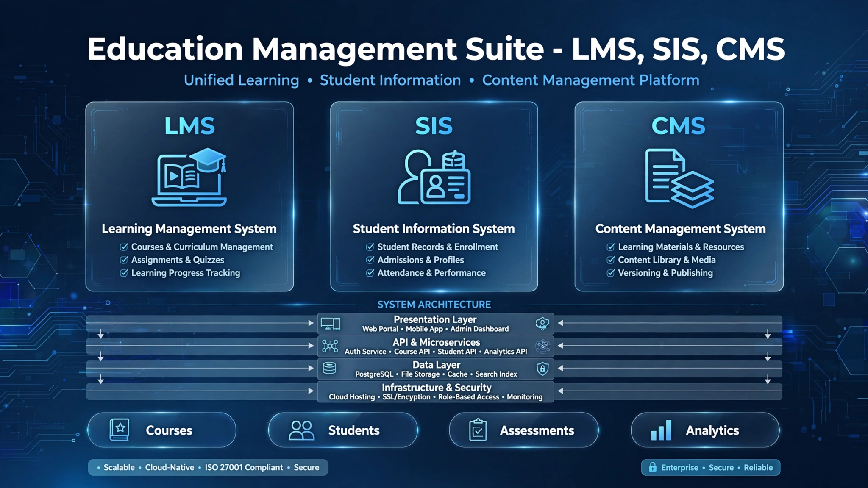Click the Analytics bar chart icon
This screenshot has width=868, height=488.
click(661, 430)
